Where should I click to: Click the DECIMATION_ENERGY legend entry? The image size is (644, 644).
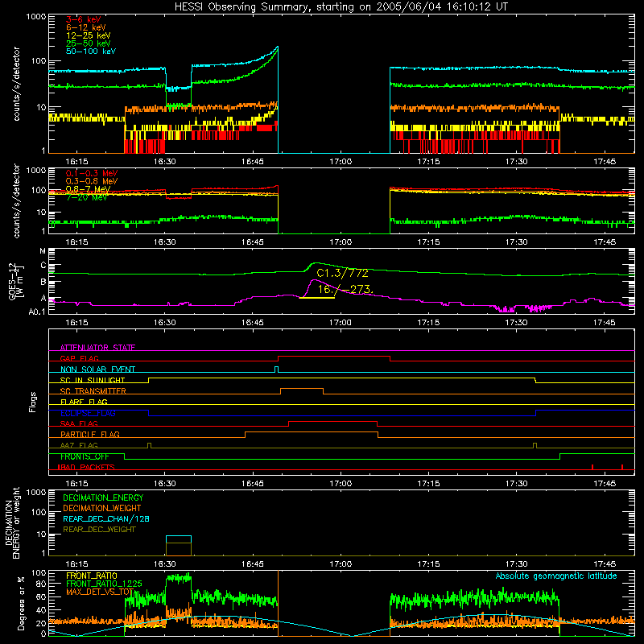point(103,497)
